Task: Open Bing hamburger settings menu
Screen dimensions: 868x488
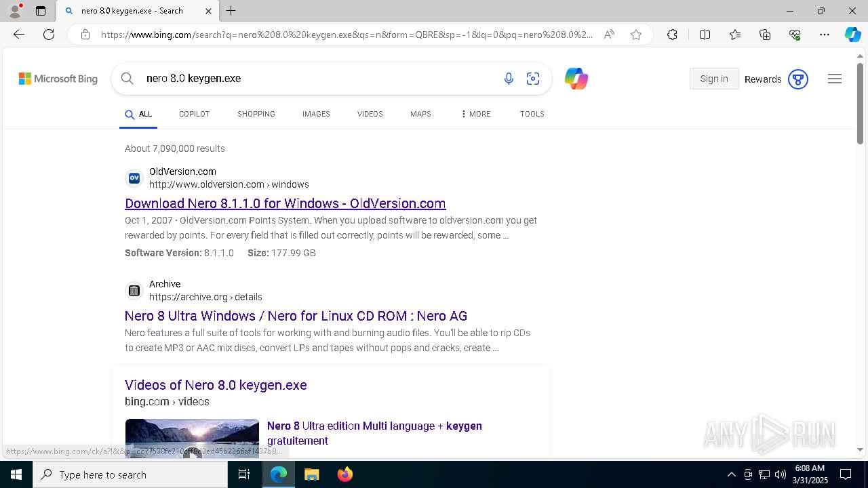Action: click(x=835, y=79)
